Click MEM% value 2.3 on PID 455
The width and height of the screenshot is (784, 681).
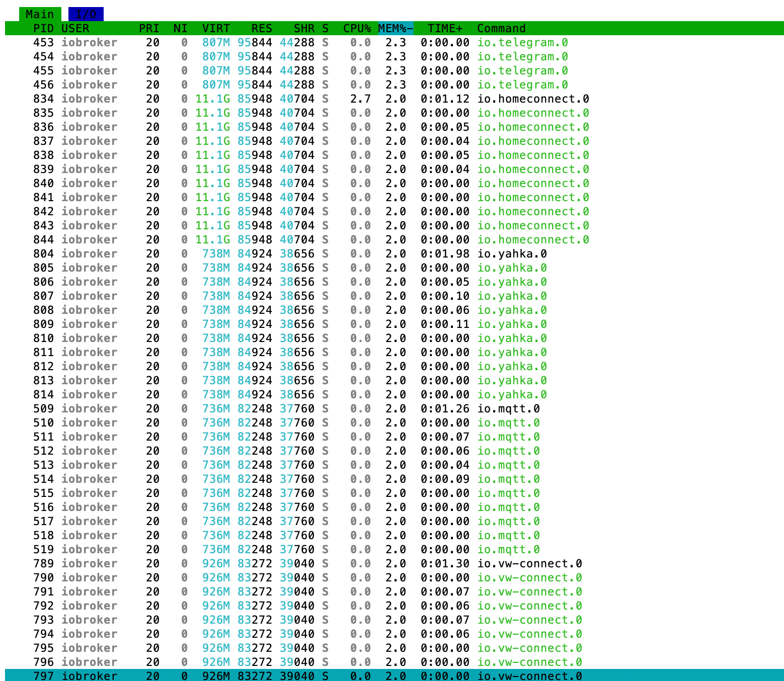click(x=396, y=70)
